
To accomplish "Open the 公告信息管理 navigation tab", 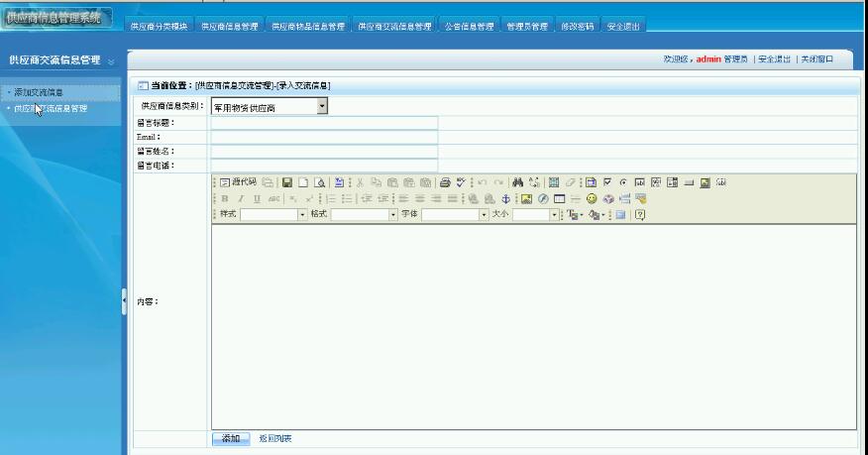I will point(469,27).
